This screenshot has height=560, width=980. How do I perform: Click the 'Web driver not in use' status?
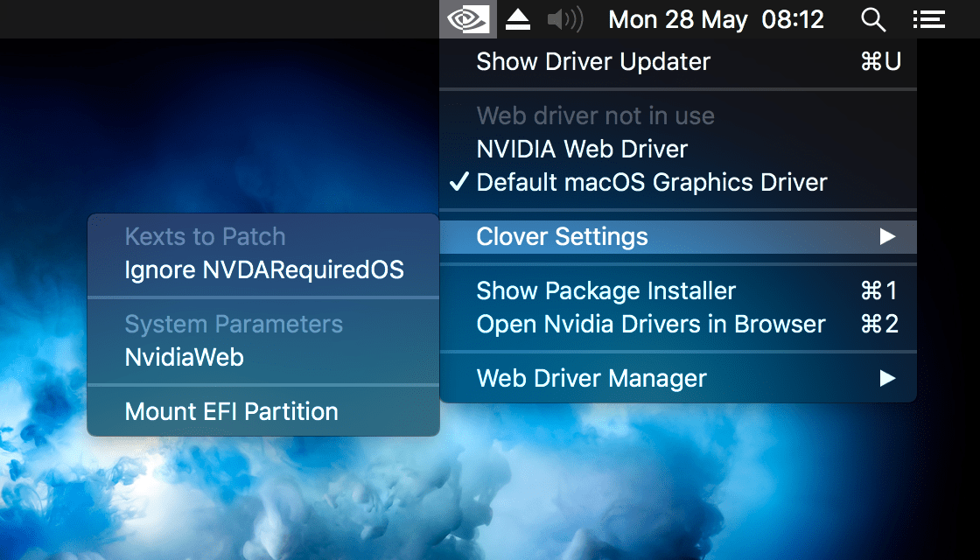coord(595,115)
